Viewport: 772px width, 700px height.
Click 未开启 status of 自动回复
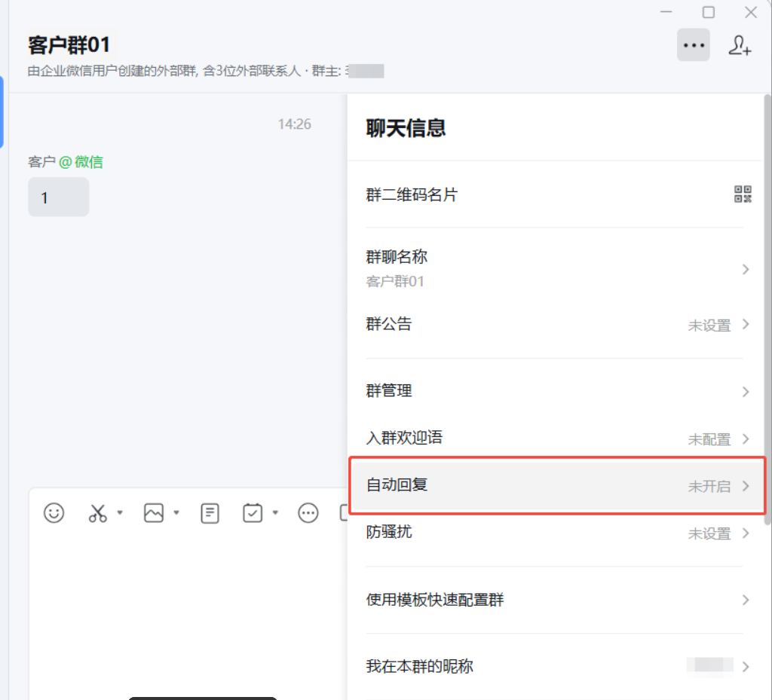click(x=709, y=487)
